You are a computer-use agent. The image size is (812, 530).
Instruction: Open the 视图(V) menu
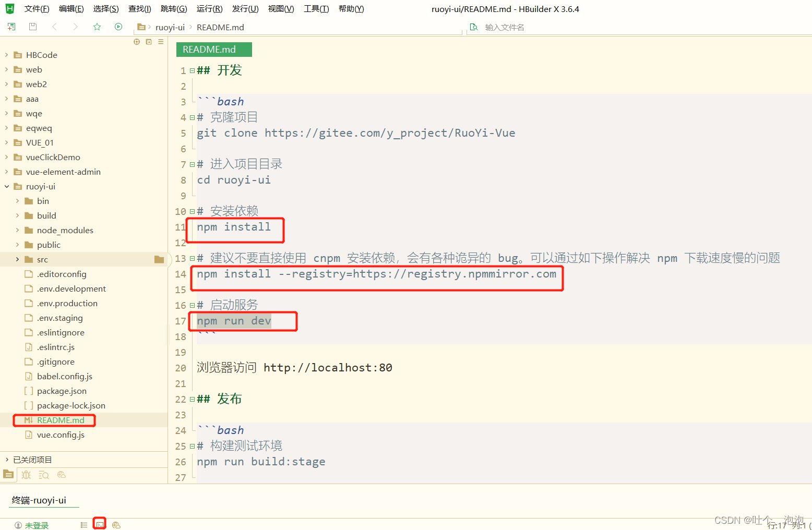pyautogui.click(x=281, y=9)
